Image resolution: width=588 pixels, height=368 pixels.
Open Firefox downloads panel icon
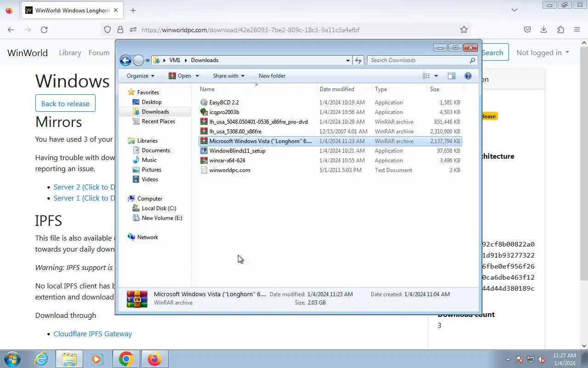pos(544,30)
